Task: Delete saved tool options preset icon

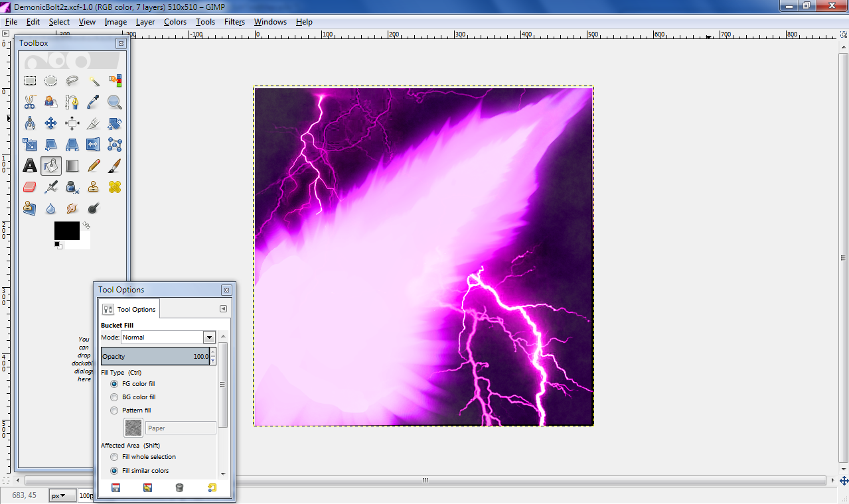Action: (x=179, y=488)
